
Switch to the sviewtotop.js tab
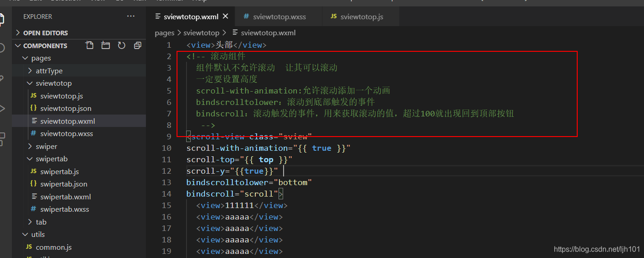(x=361, y=16)
